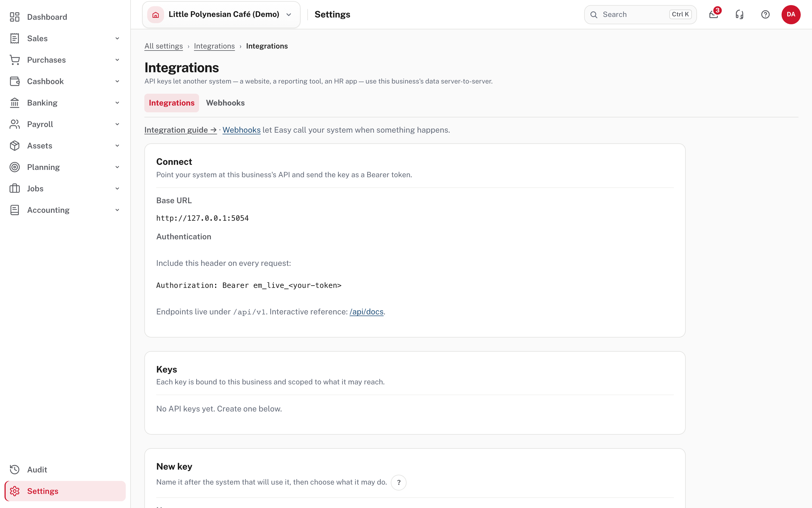
Task: Expand the Payroll menu chevron
Action: coord(117,124)
